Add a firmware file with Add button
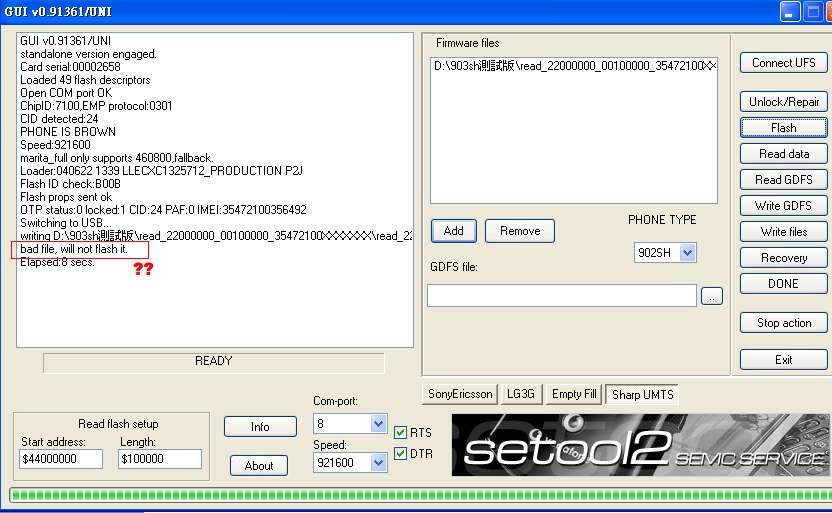 point(453,231)
